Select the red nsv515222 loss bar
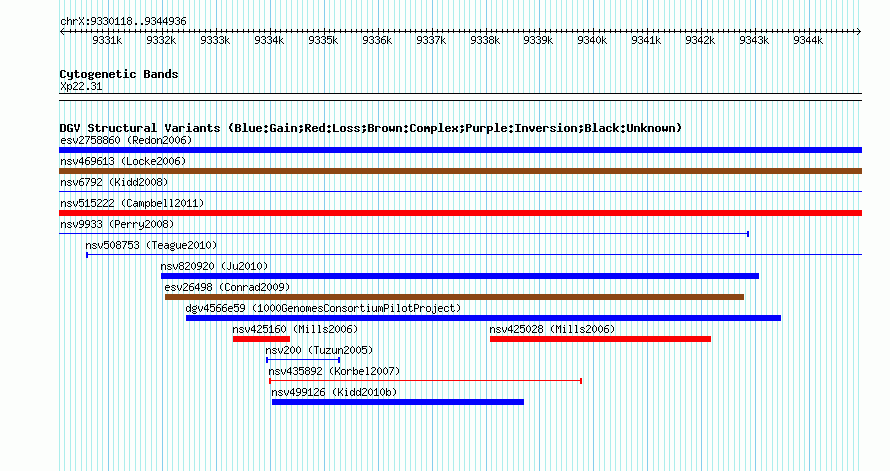The height and width of the screenshot is (471, 890). tap(460, 213)
